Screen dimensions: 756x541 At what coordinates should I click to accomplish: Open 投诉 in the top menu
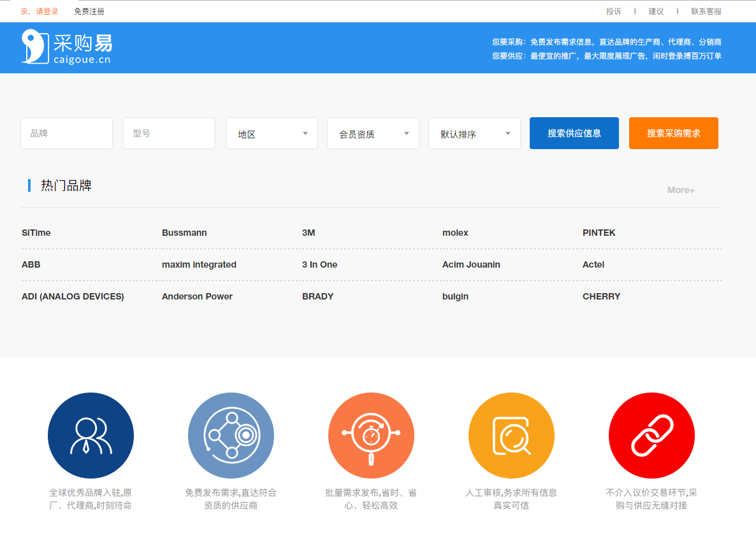(x=613, y=11)
